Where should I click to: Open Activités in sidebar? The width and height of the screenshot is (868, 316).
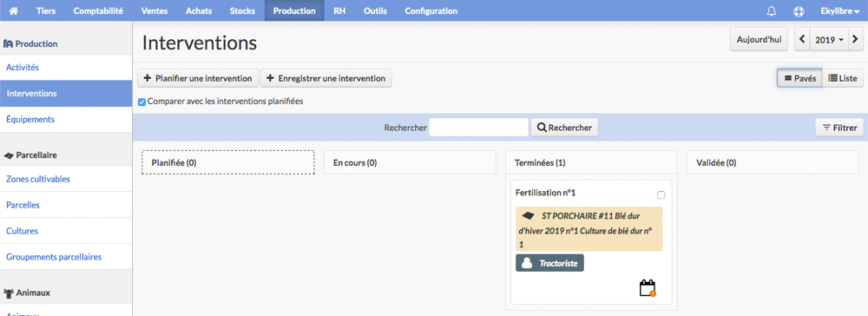click(66, 68)
